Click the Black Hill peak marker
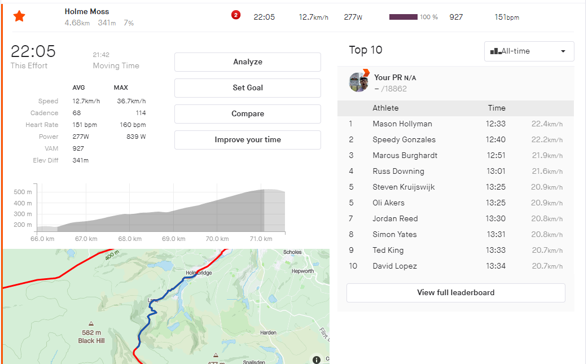 [91, 323]
